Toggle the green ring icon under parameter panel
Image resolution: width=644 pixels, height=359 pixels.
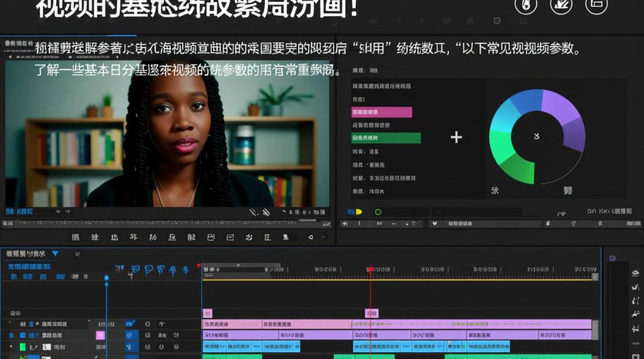coord(378,212)
